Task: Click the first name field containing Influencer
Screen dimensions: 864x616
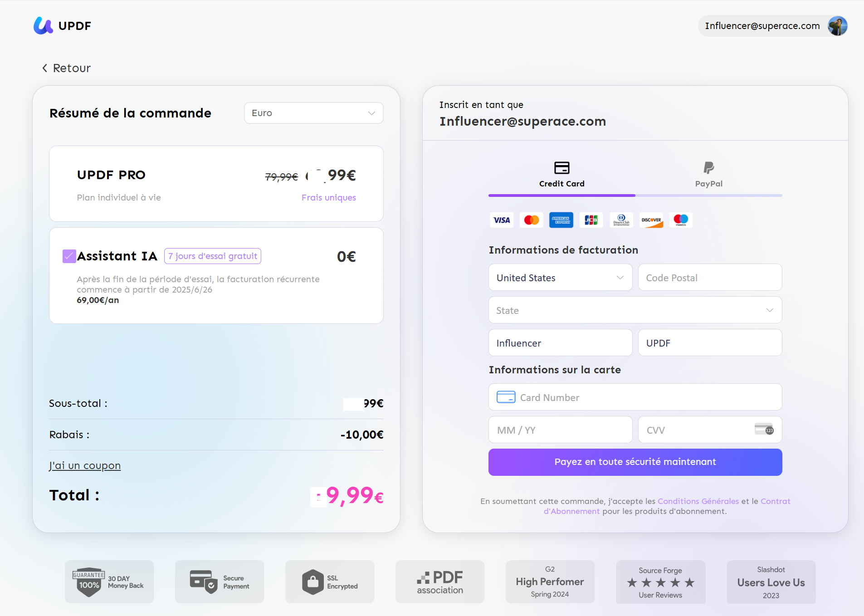Action: [561, 343]
